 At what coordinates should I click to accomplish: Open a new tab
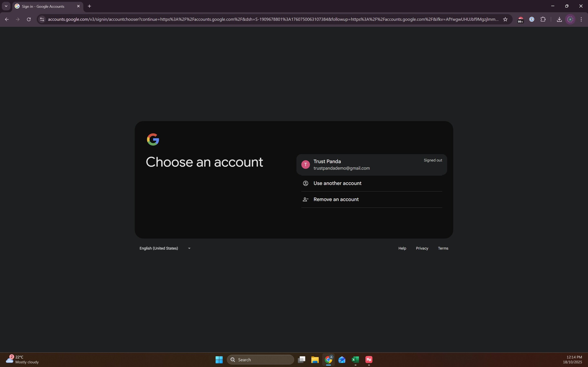point(89,6)
